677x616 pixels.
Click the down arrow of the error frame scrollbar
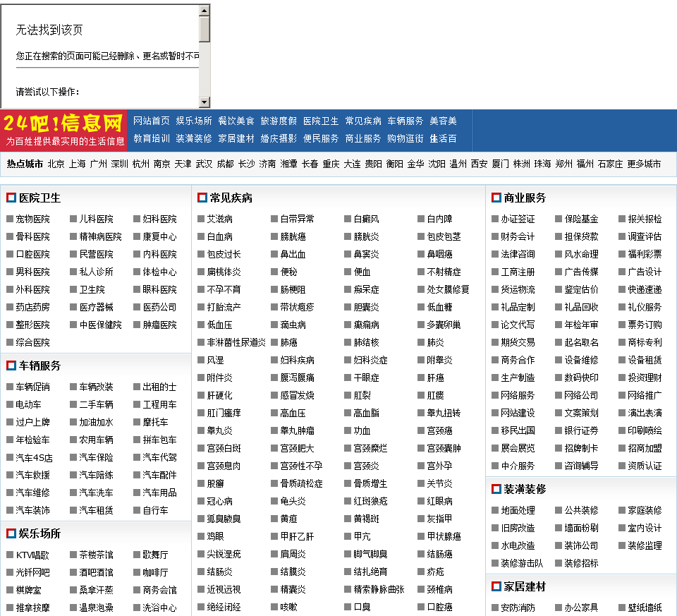point(205,102)
